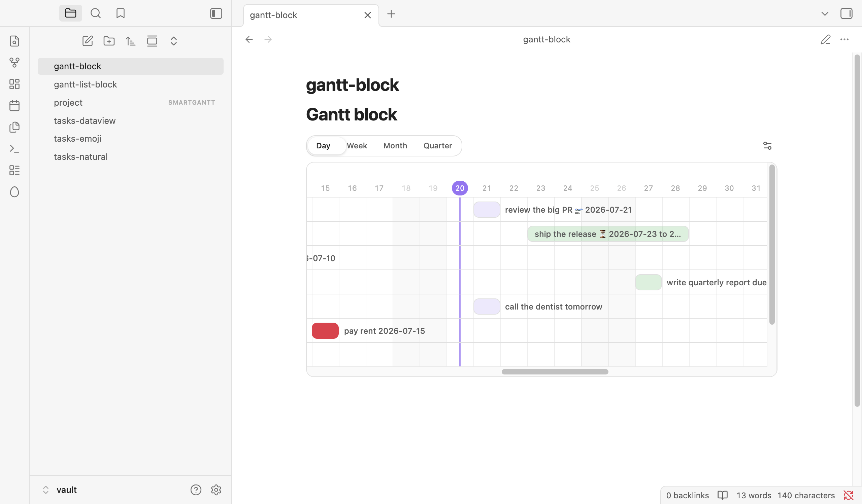Open gantt-list-block note
Image resolution: width=862 pixels, height=504 pixels.
pyautogui.click(x=130, y=84)
